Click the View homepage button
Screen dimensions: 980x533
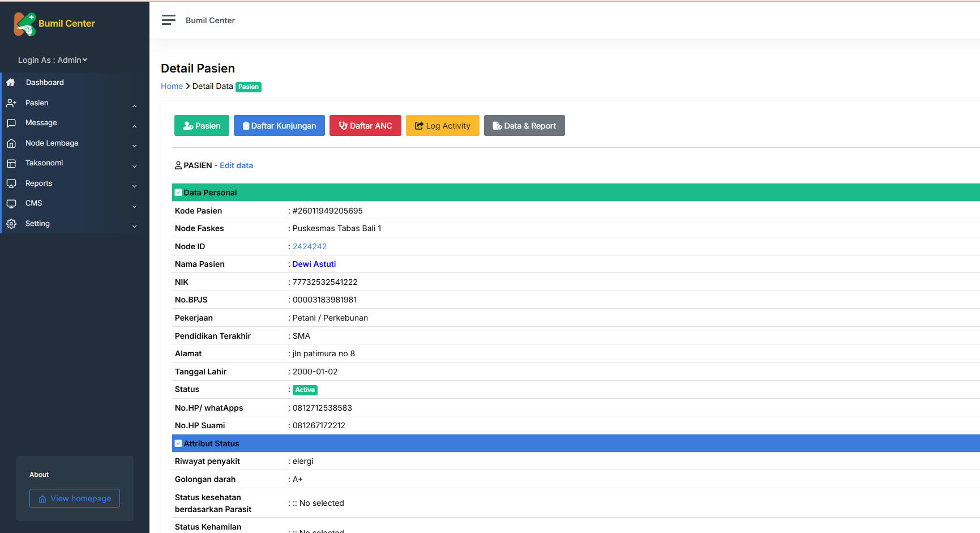74,498
